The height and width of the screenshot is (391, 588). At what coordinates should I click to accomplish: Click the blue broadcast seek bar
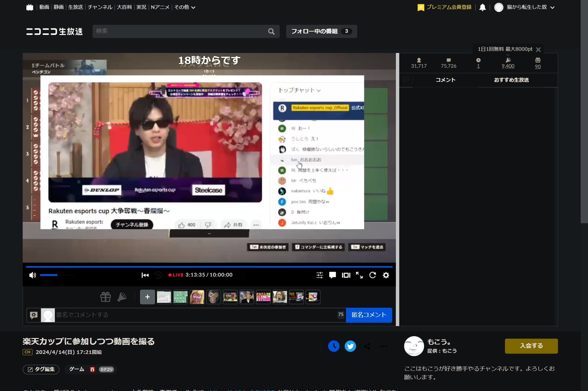pos(209,267)
